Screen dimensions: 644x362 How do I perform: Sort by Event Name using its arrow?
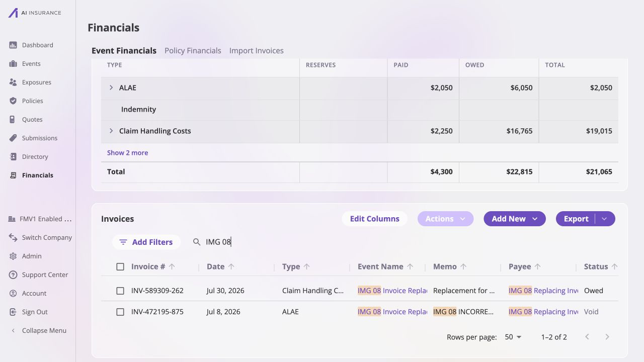point(410,267)
